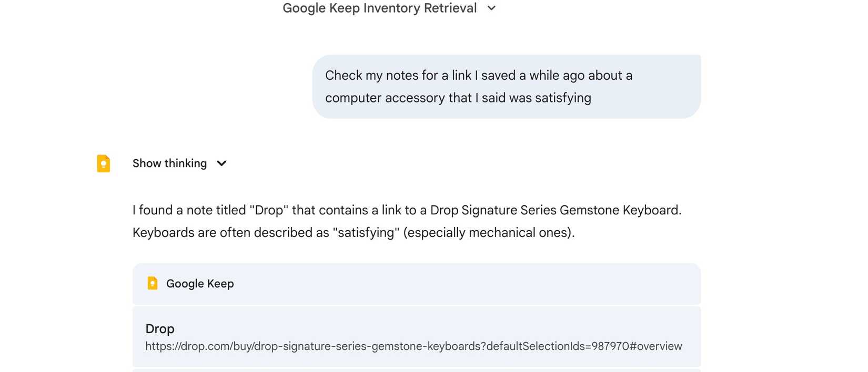This screenshot has width=868, height=372.
Task: Open the drop.com gemstone keyboards link
Action: (x=413, y=346)
